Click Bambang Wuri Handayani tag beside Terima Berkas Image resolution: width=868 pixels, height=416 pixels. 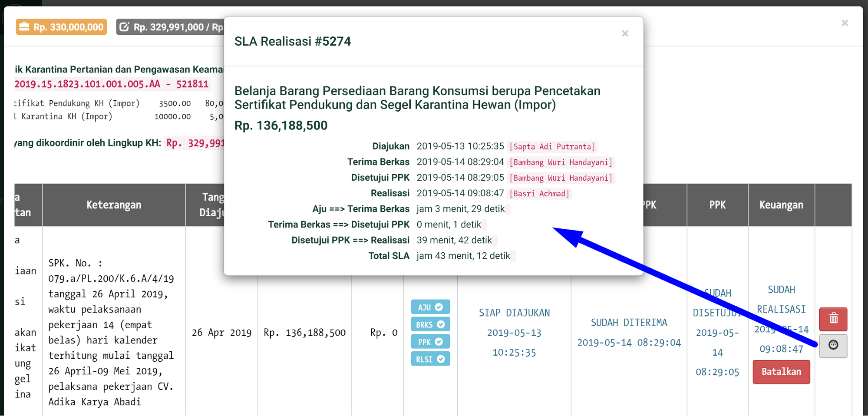561,162
